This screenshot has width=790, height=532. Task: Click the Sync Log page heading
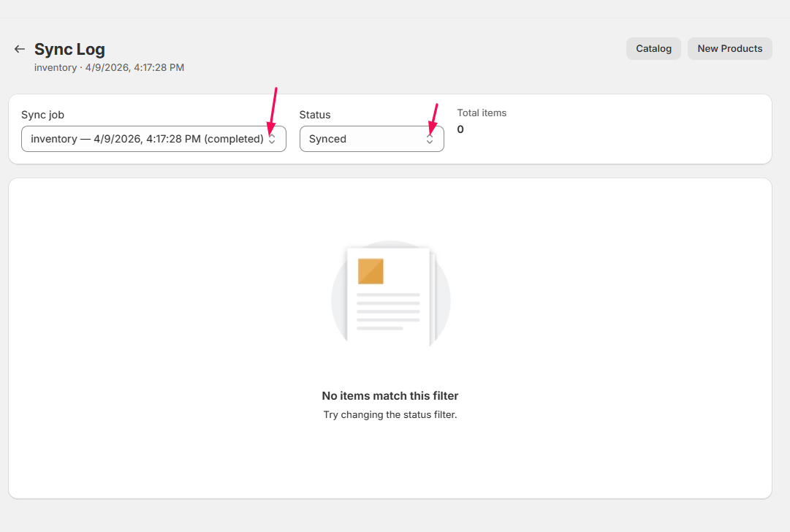click(69, 49)
